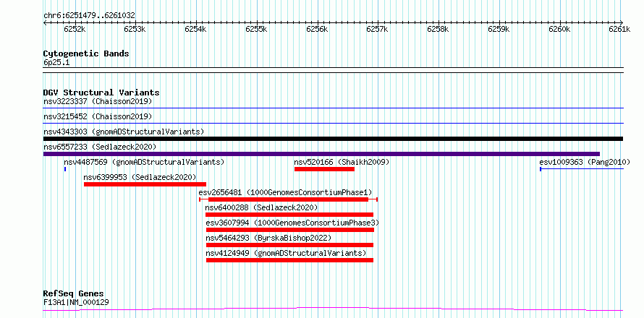The height and width of the screenshot is (318, 644).
Task: Select the magenta F13A1 gene line
Action: click(x=333, y=309)
